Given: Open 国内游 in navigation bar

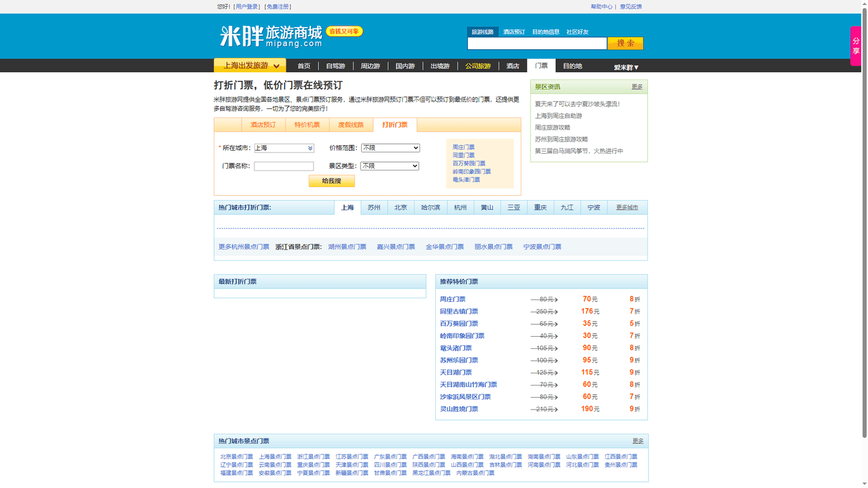Looking at the screenshot, I should click(x=405, y=66).
